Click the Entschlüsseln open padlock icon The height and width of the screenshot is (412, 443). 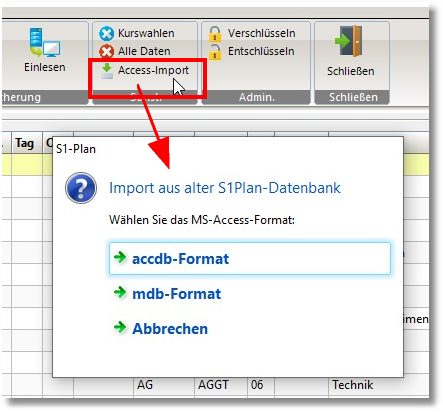(215, 52)
